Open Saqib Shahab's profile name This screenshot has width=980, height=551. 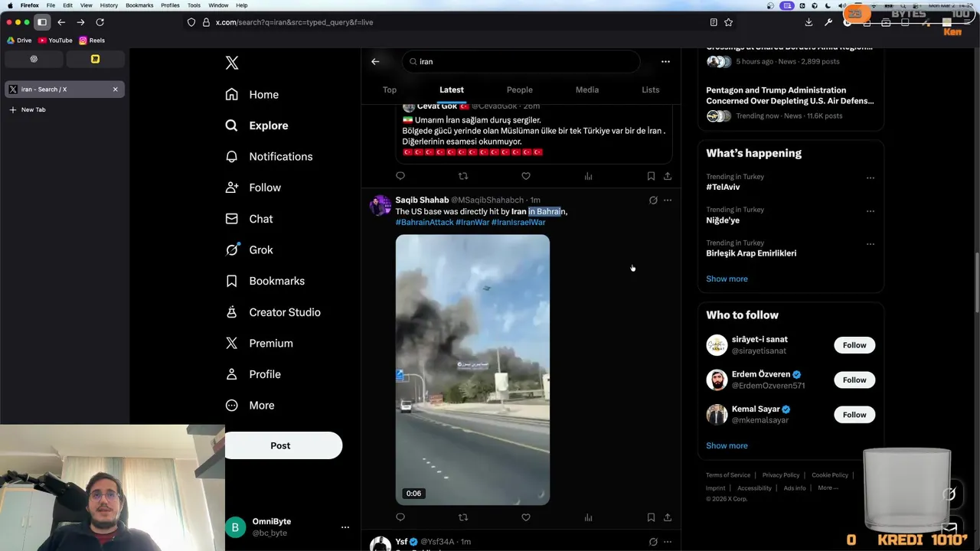click(422, 200)
